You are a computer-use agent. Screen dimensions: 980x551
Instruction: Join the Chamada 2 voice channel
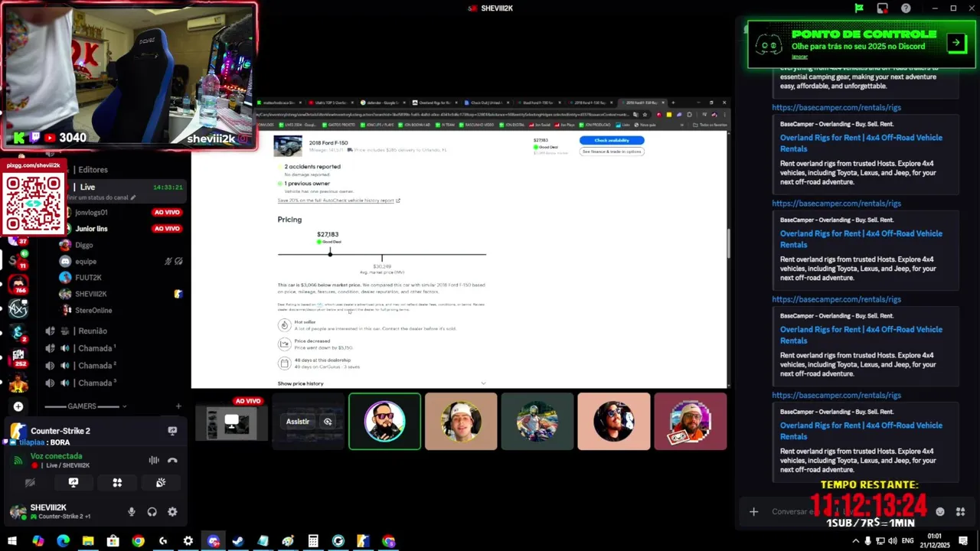click(x=95, y=366)
